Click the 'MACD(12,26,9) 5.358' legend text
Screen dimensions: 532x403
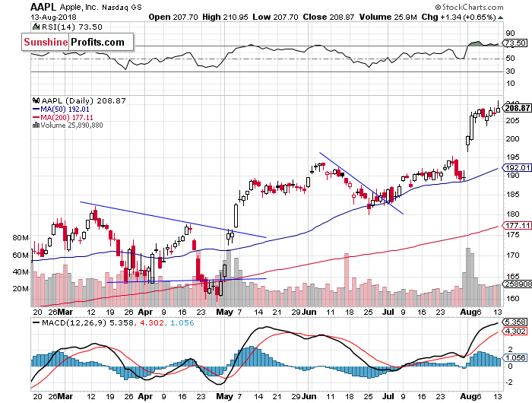point(87,323)
